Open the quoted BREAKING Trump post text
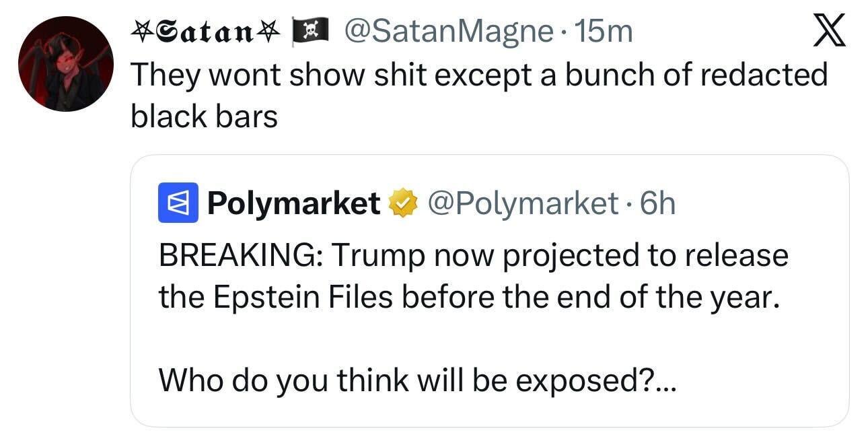The width and height of the screenshot is (868, 439). tap(473, 256)
